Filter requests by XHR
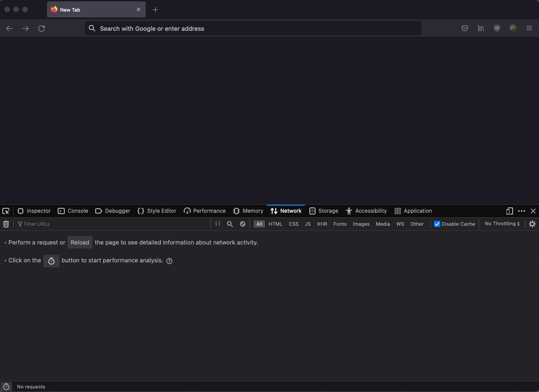539x392 pixels. (322, 224)
